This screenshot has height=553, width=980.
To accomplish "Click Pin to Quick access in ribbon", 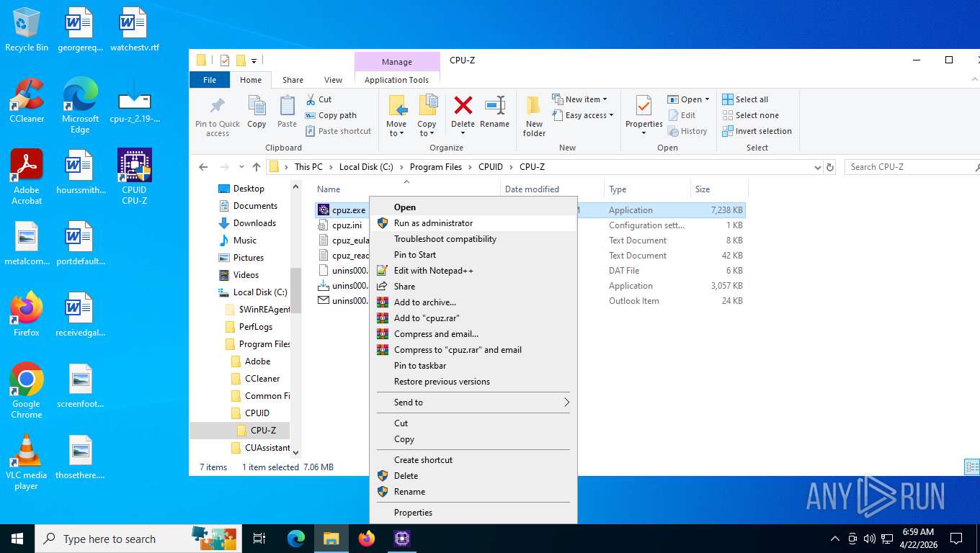I will (x=217, y=117).
